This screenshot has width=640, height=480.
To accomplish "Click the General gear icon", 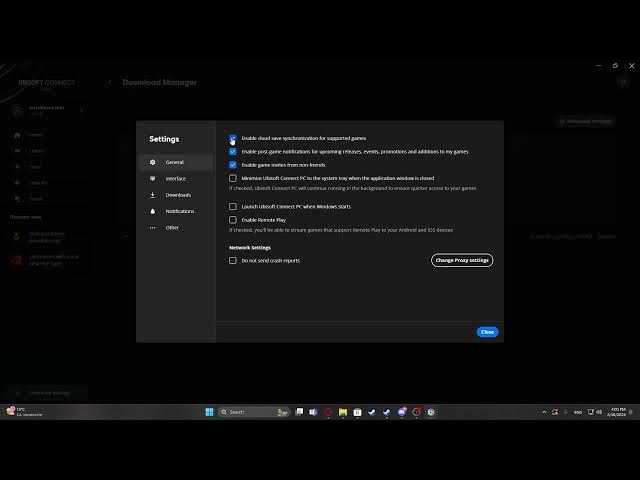I will [x=153, y=162].
